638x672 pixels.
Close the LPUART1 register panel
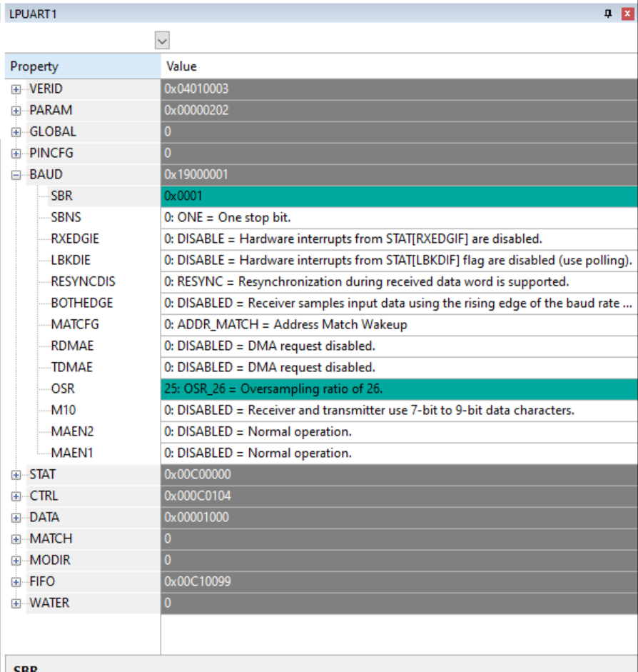627,10
